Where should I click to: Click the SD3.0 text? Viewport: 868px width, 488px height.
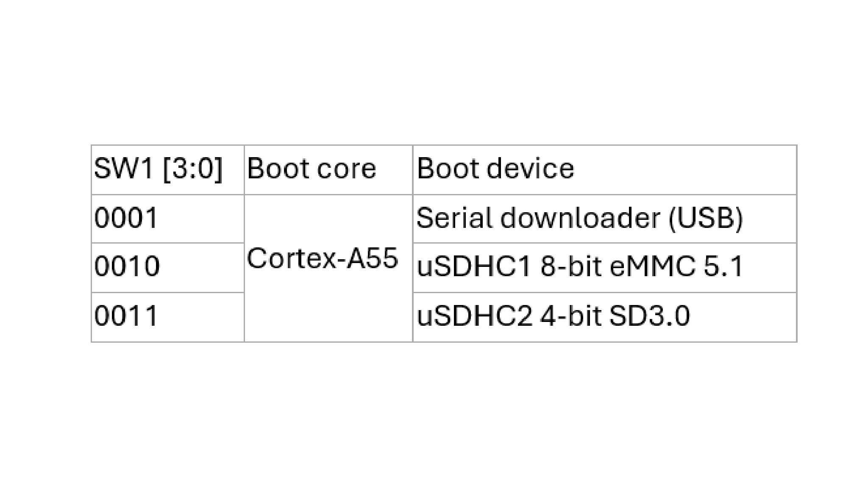coord(649,316)
